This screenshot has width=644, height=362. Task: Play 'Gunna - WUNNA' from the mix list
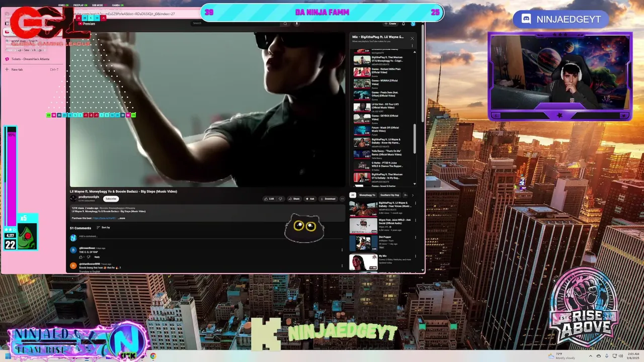383,84
